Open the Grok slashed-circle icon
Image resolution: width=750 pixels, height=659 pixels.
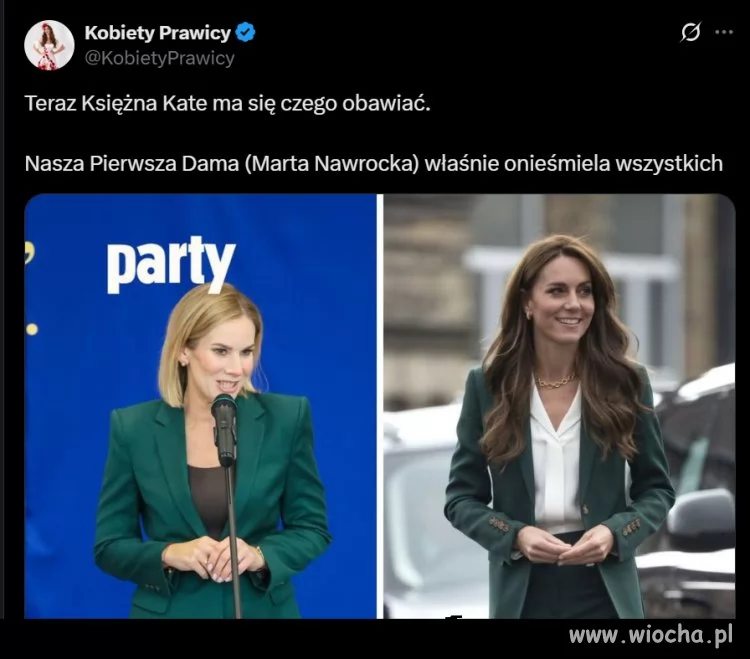[691, 33]
